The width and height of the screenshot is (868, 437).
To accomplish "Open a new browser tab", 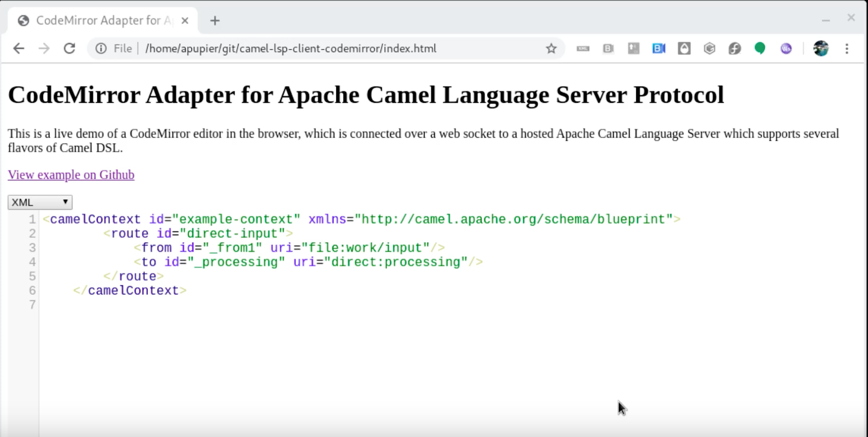I will click(x=215, y=21).
